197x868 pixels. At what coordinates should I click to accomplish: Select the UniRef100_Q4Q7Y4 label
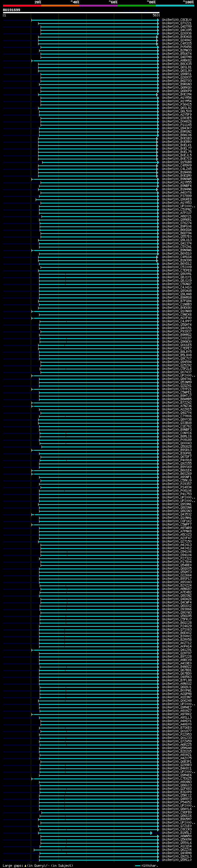(177, 413)
